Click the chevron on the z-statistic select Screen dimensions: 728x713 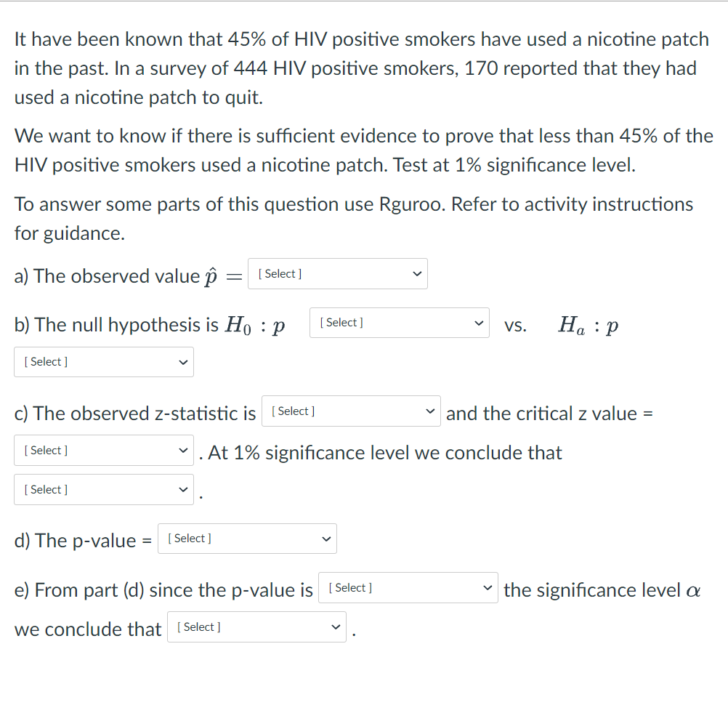(x=431, y=411)
